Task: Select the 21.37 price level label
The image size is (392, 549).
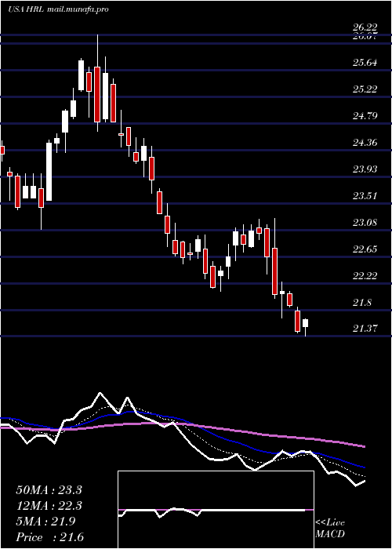Action: 366,329
